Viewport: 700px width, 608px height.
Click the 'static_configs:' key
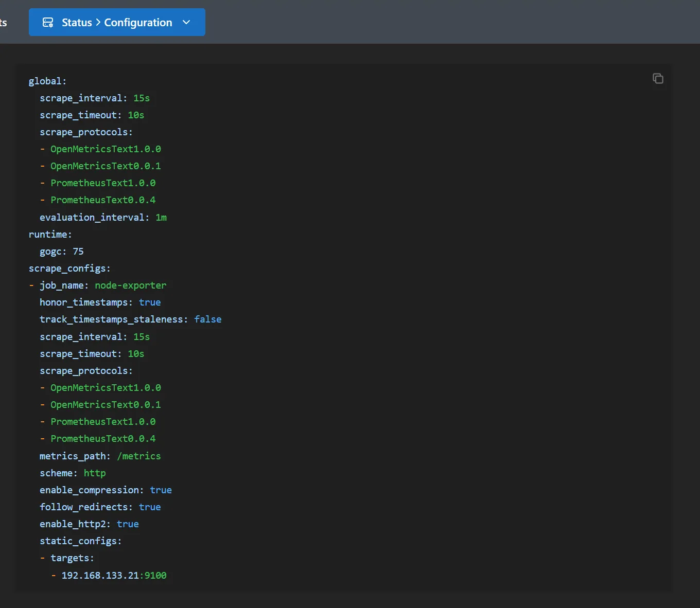(x=80, y=541)
